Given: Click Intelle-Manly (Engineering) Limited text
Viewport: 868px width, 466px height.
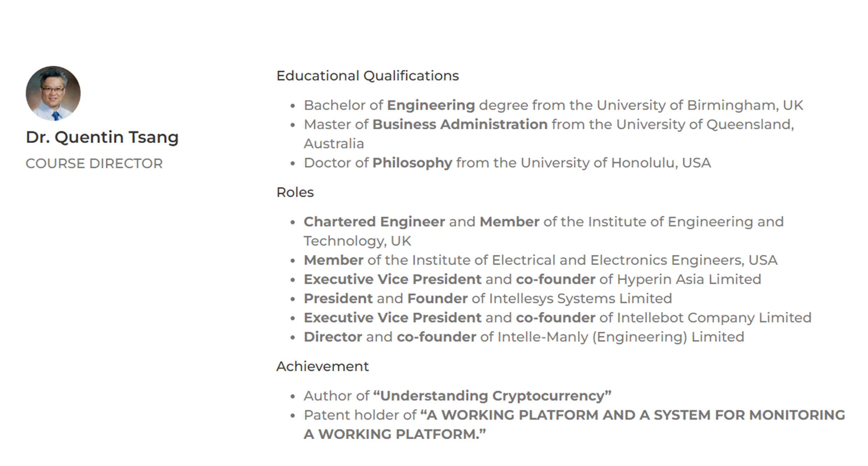Looking at the screenshot, I should pyautogui.click(x=621, y=337).
